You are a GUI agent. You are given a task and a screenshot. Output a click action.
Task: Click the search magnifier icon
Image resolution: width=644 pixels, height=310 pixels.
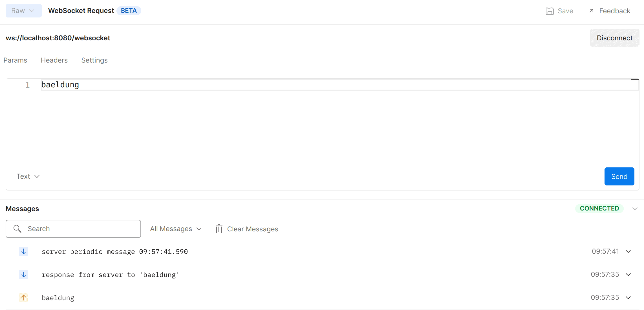pyautogui.click(x=17, y=229)
